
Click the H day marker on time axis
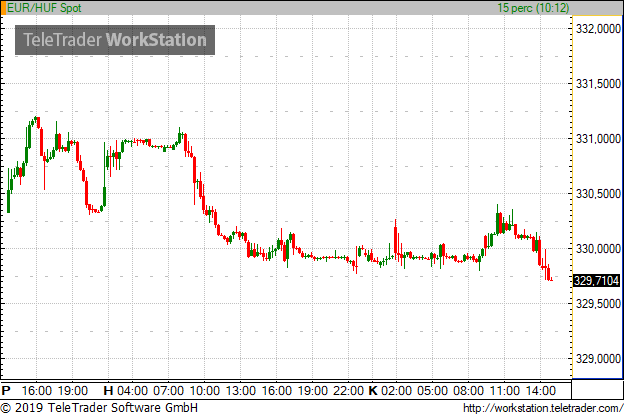pos(108,391)
